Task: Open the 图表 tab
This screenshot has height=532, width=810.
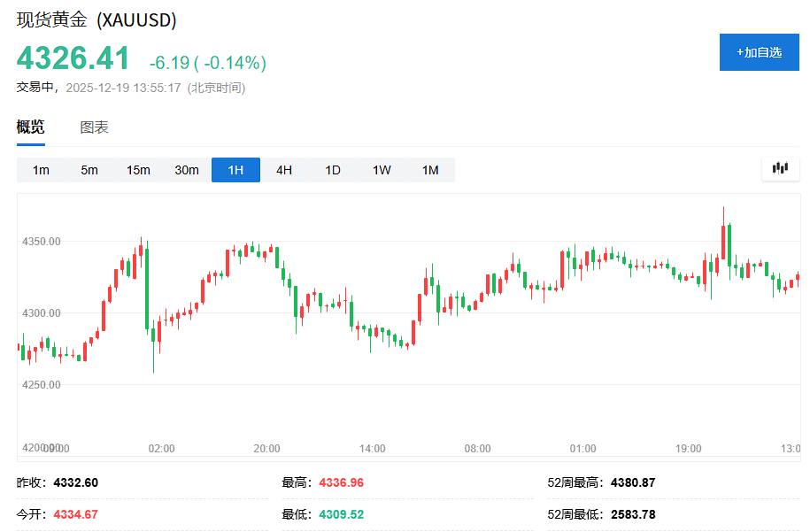Action: pos(95,127)
